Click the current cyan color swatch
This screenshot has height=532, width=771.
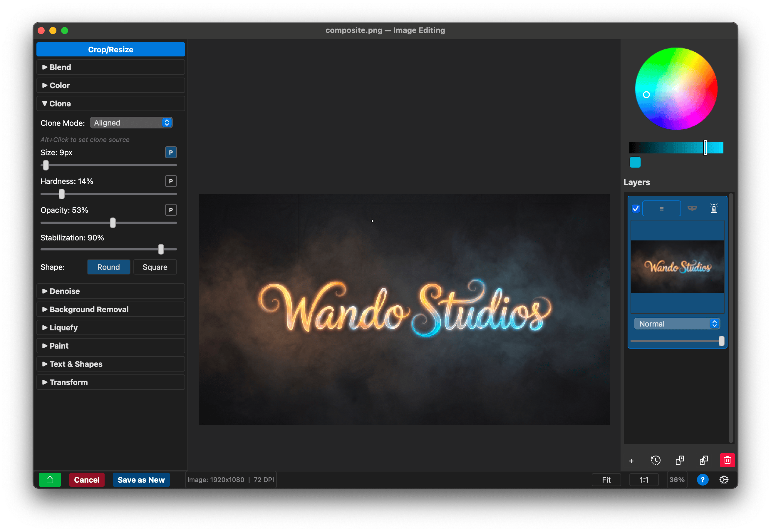coord(635,162)
